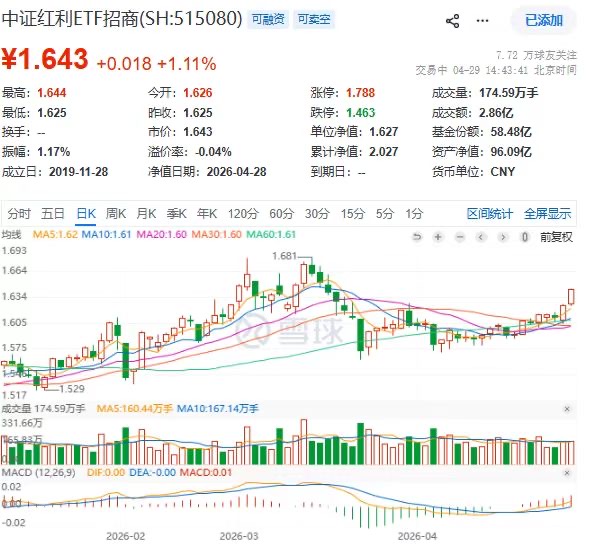Shift chart right with the right chevron
The width and height of the screenshot is (595, 545).
[503, 237]
